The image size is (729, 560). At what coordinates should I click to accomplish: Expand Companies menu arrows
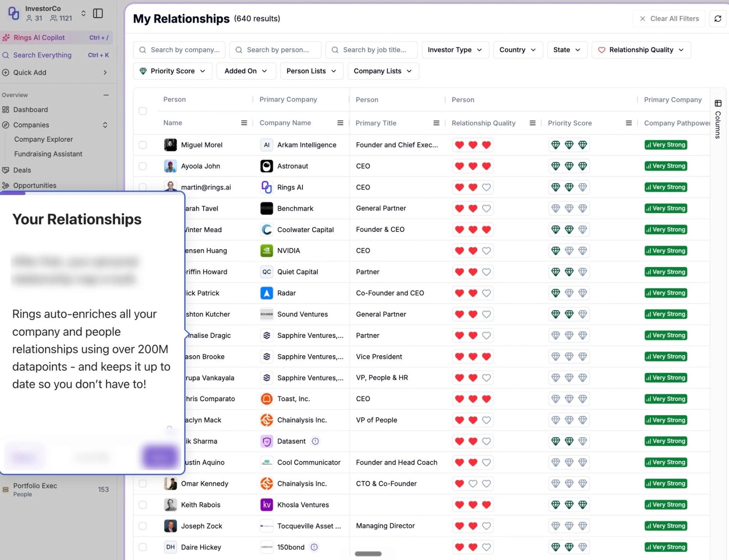click(105, 125)
